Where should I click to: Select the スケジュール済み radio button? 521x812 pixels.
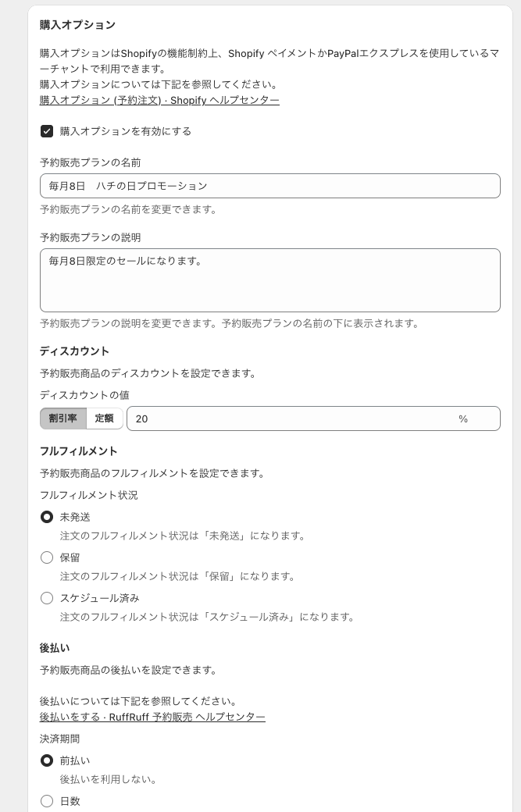coord(47,598)
